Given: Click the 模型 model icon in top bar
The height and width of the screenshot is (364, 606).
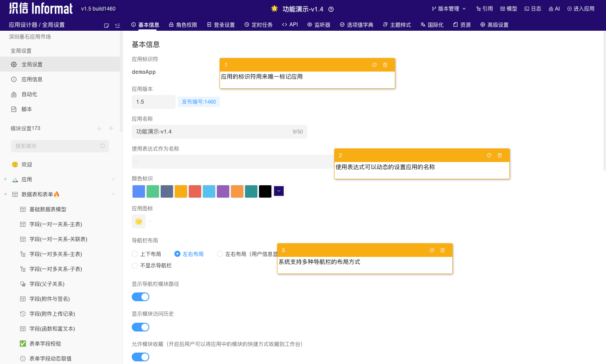Looking at the screenshot, I should pyautogui.click(x=508, y=8).
